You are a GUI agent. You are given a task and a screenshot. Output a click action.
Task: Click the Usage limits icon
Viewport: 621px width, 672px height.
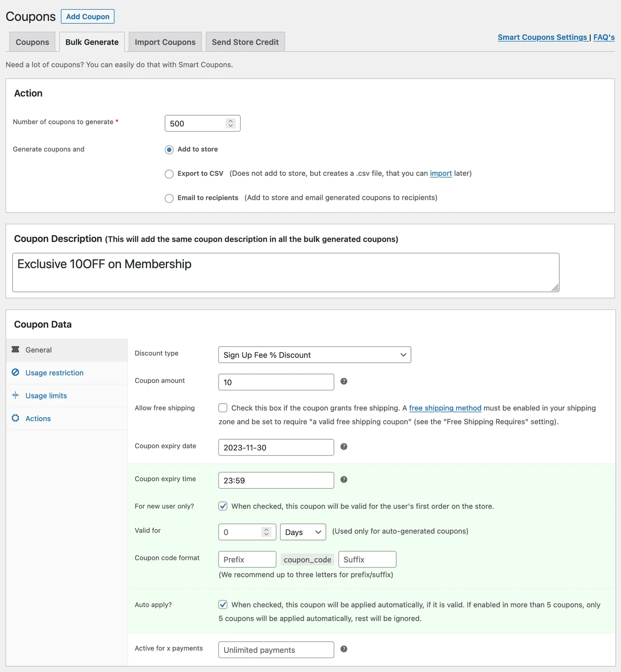(x=16, y=395)
